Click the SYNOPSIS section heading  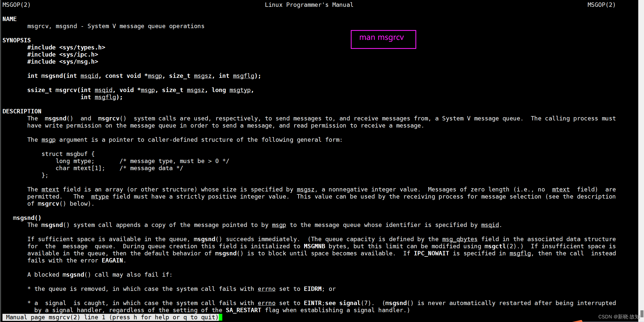(x=16, y=40)
